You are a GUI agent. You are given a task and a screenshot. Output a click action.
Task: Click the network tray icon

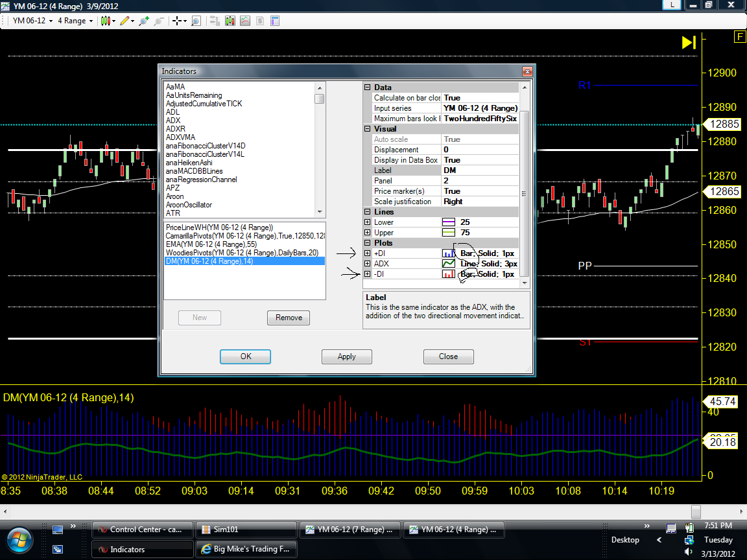pyautogui.click(x=689, y=540)
